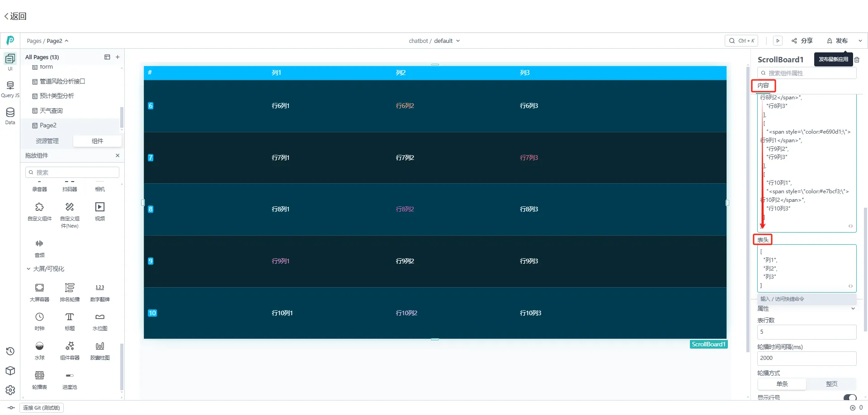Screen dimensions: 868x415
Task: Select the 自定义组件(New) widget
Action: coord(70,215)
